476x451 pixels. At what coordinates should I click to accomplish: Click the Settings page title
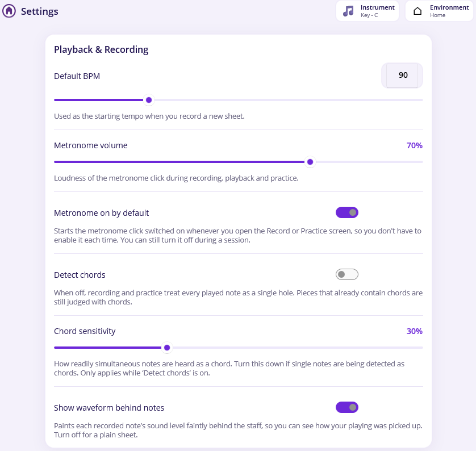coord(39,11)
